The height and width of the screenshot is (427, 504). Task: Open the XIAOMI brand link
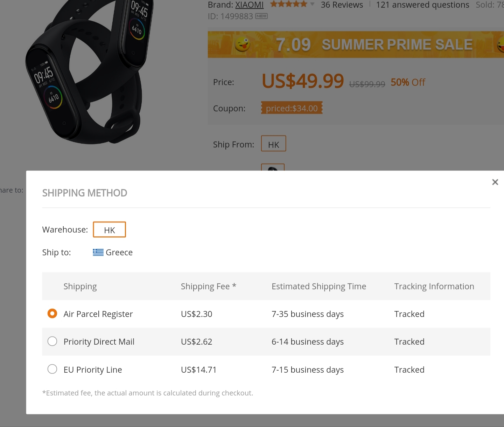click(249, 5)
